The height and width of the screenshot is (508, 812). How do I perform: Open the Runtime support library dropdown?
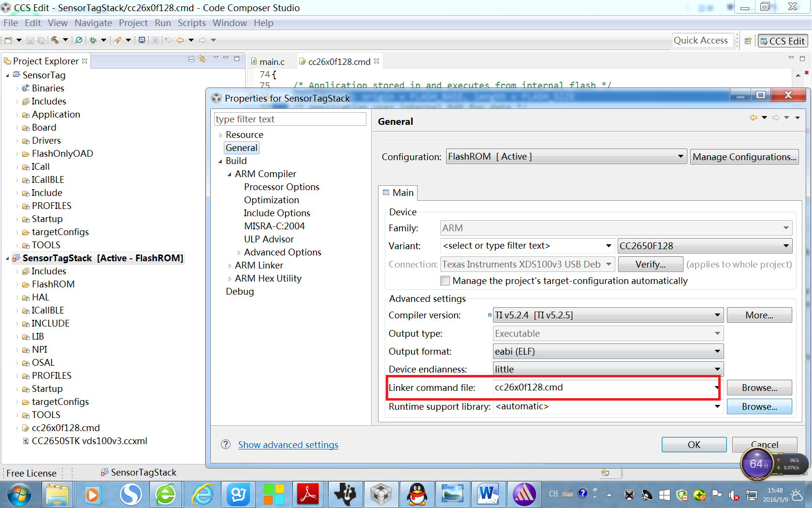(717, 406)
